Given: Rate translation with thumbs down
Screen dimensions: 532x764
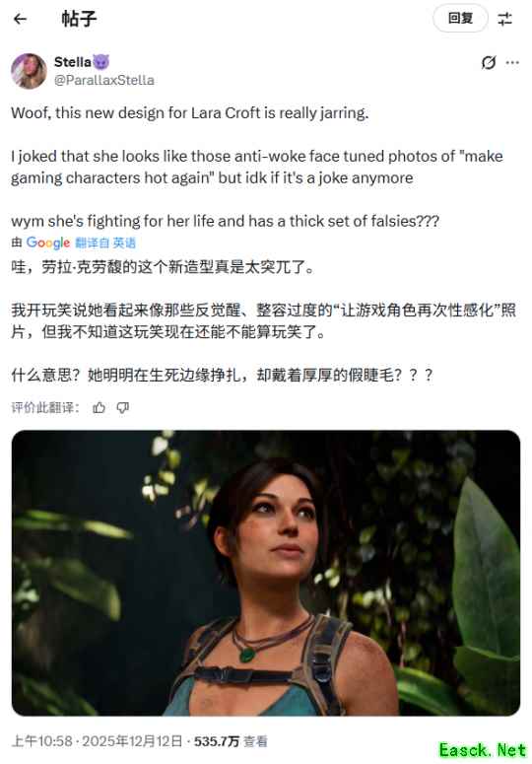Looking at the screenshot, I should pyautogui.click(x=123, y=407).
